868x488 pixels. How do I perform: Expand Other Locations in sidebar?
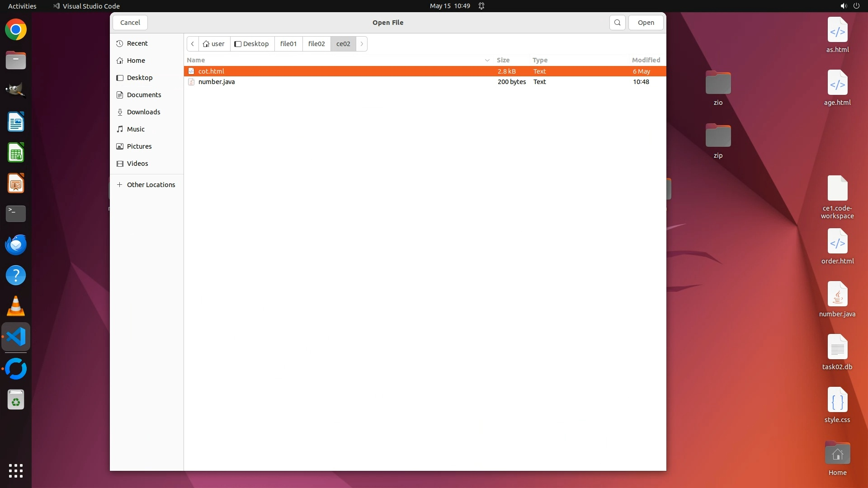tap(151, 185)
